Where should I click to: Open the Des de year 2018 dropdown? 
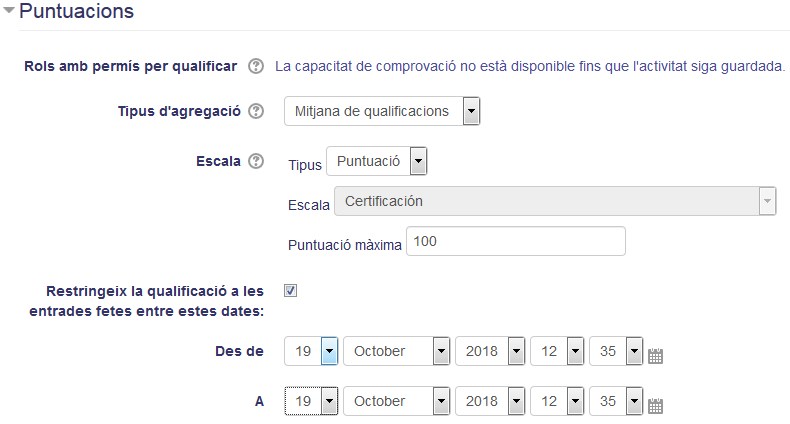(490, 351)
